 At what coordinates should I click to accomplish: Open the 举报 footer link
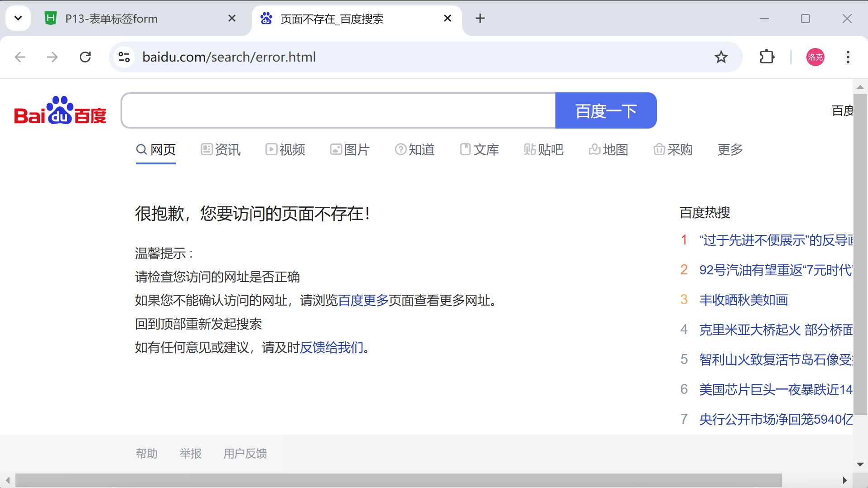191,454
